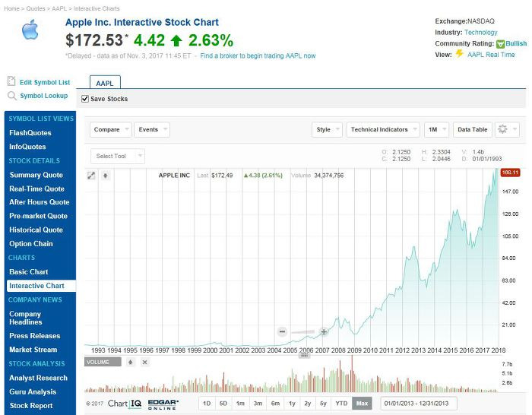Open Stock Report
532x415 pixels.
(31, 405)
